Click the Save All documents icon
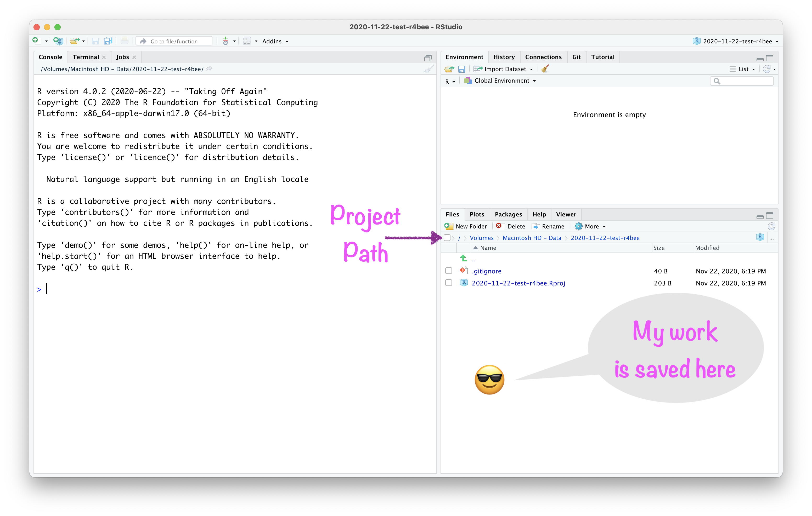 pos(108,41)
